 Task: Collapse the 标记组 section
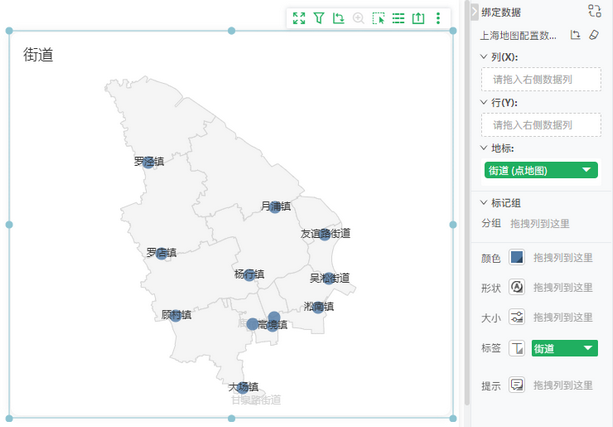click(484, 202)
